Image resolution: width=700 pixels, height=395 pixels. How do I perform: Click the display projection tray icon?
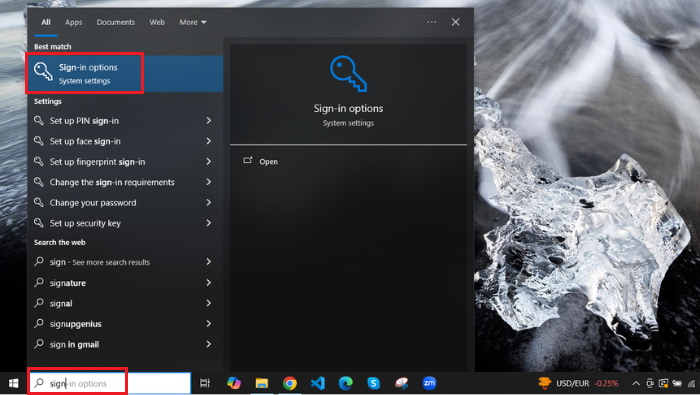(663, 383)
